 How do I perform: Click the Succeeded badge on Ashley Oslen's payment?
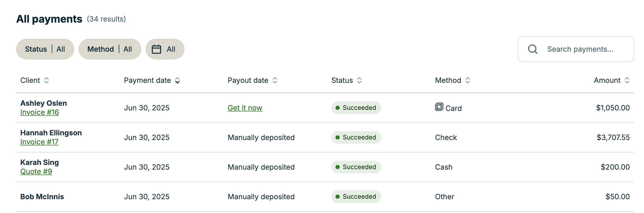(x=356, y=108)
